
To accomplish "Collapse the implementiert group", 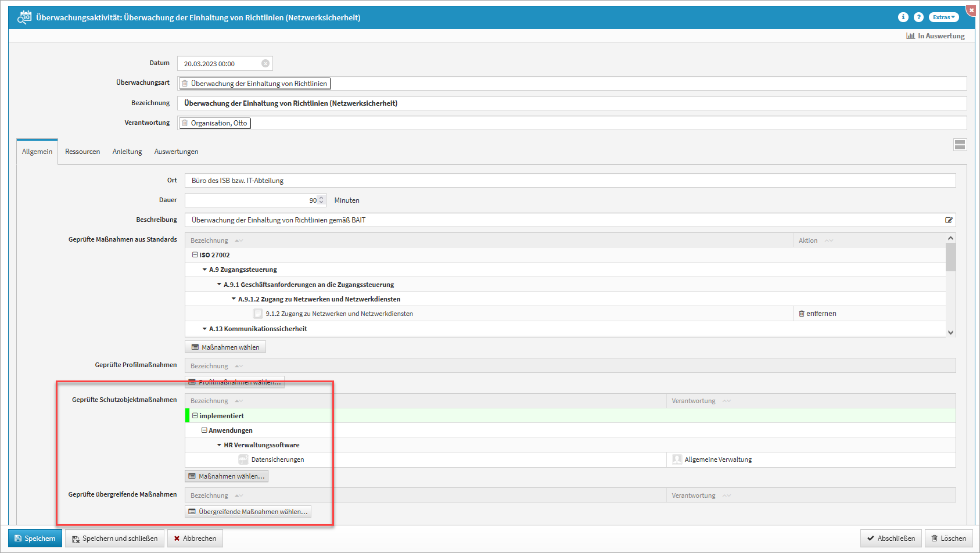I will point(195,416).
